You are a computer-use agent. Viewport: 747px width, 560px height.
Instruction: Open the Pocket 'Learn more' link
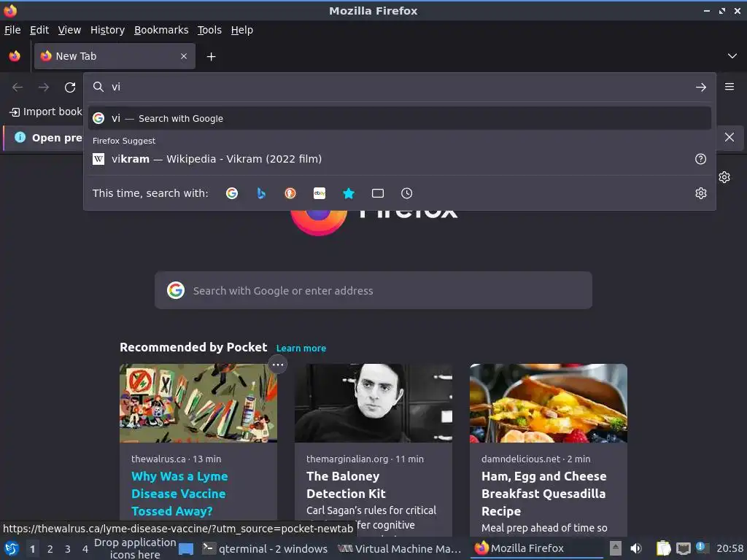[301, 348]
